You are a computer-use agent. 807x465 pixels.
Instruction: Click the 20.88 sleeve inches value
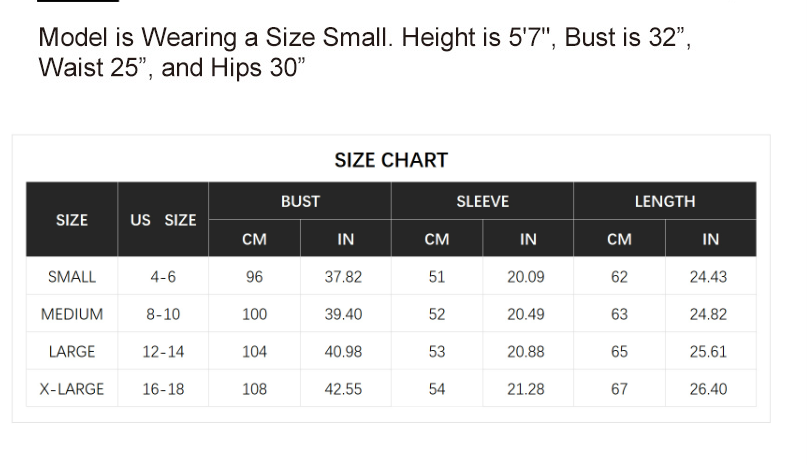coord(526,352)
